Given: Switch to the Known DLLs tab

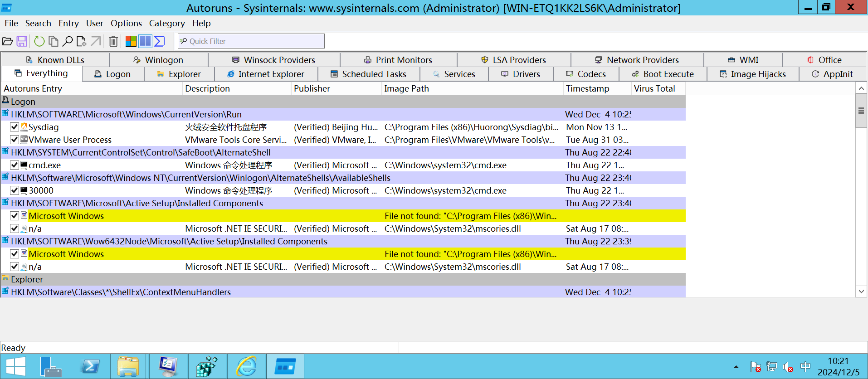Looking at the screenshot, I should click(x=55, y=60).
